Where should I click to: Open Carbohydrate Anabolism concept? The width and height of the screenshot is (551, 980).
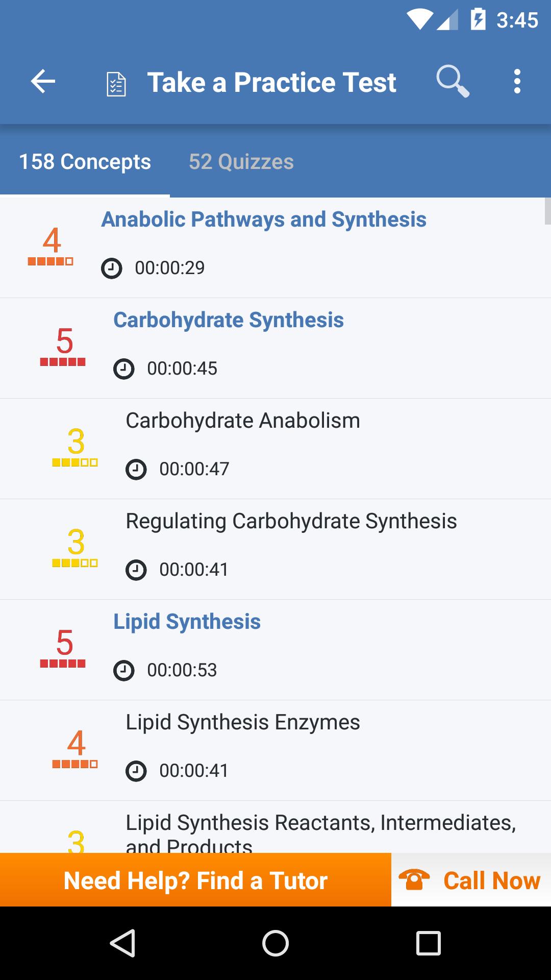[243, 421]
